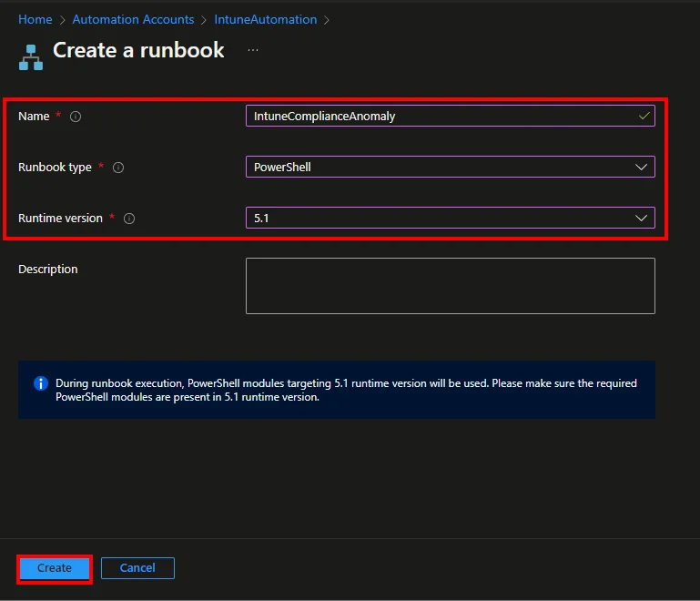Go to Home breadcrumb
This screenshot has height=601, width=700.
(36, 20)
